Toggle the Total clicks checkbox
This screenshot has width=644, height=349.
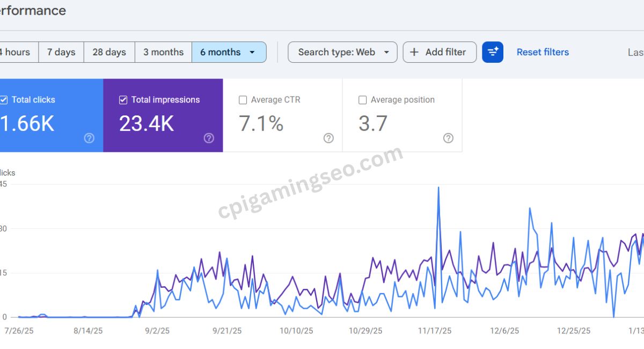click(x=4, y=100)
